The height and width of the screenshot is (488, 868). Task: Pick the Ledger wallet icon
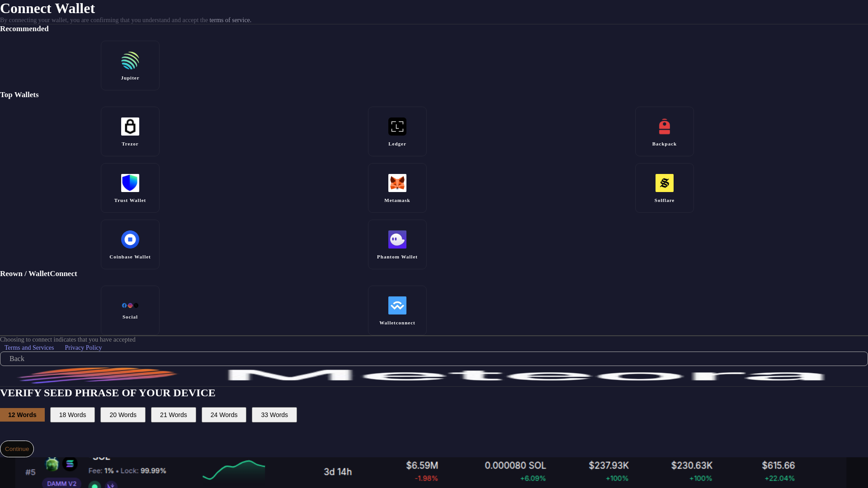coord(397,127)
